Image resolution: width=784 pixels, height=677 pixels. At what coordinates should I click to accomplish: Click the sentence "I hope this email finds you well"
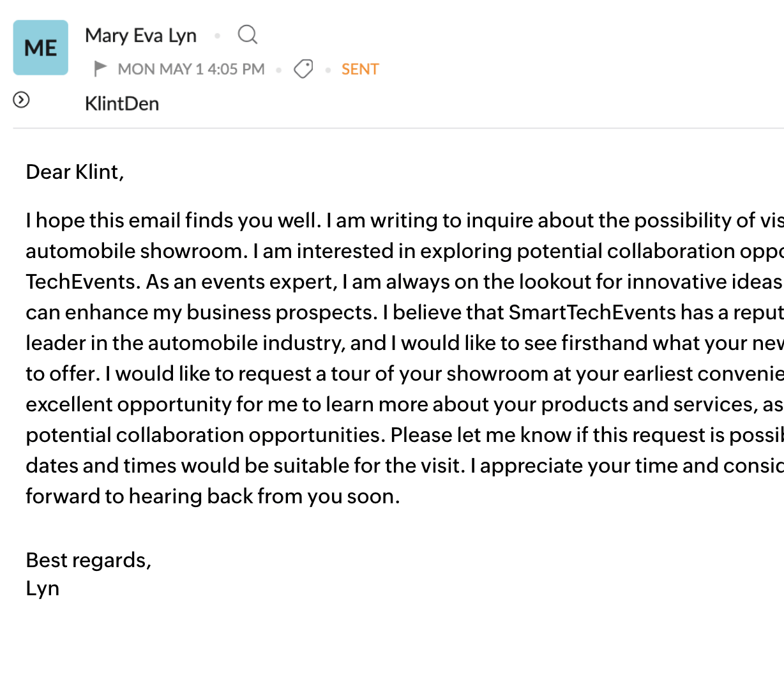171,220
